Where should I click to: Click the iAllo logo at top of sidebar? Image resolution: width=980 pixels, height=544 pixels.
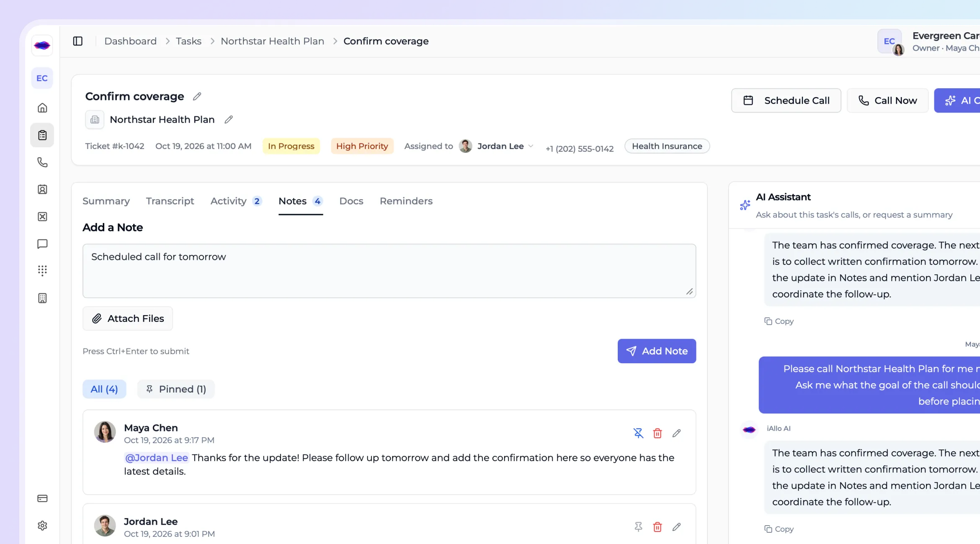coord(42,45)
